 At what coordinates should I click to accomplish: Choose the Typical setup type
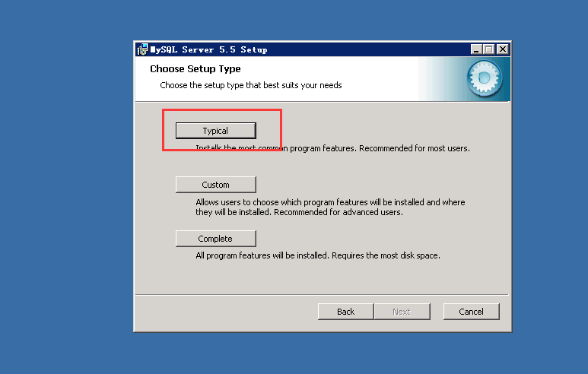point(215,131)
